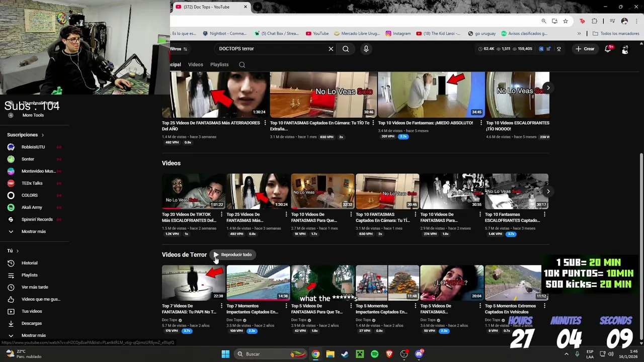Select the Doc Tops - YouTube browser tab
The width and height of the screenshot is (644, 362).
[211, 7]
